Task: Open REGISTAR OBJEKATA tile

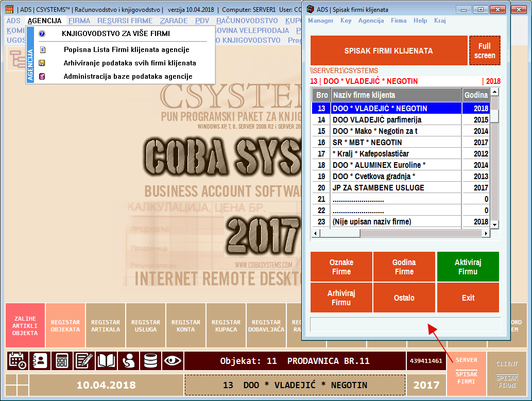Action: point(65,326)
